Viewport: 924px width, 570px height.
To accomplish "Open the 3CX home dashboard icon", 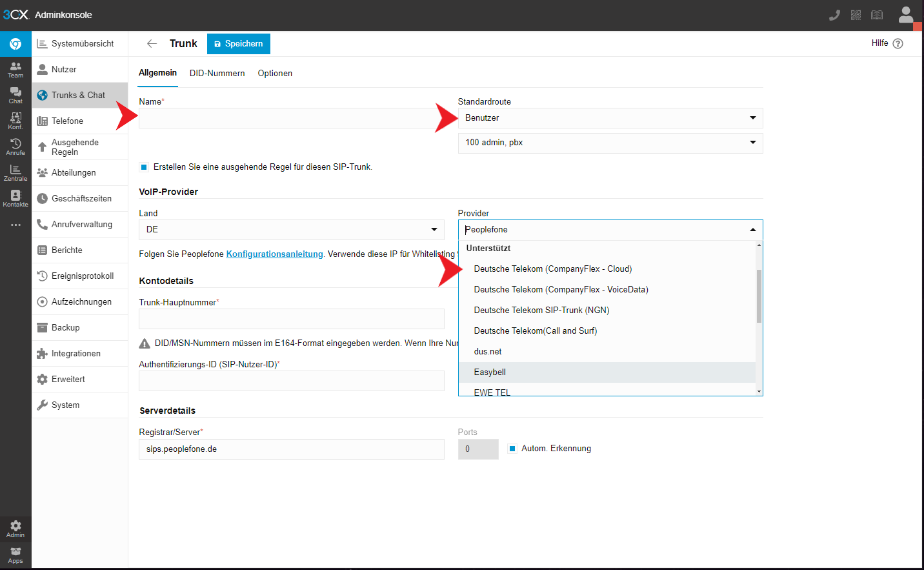I will tap(15, 44).
